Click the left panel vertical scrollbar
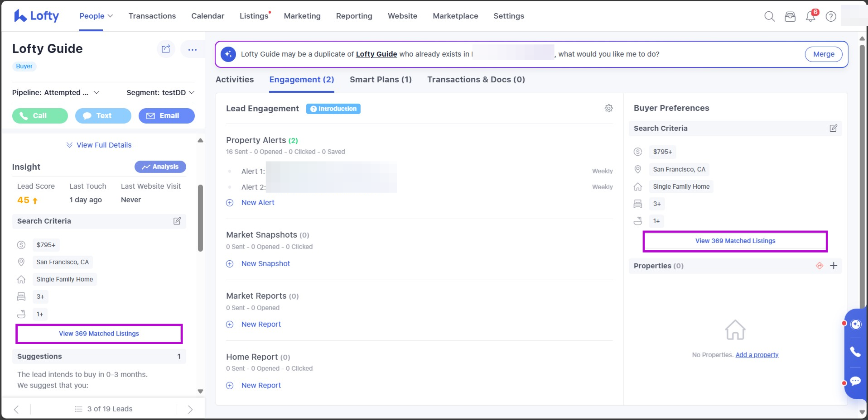The image size is (868, 420). pyautogui.click(x=200, y=217)
